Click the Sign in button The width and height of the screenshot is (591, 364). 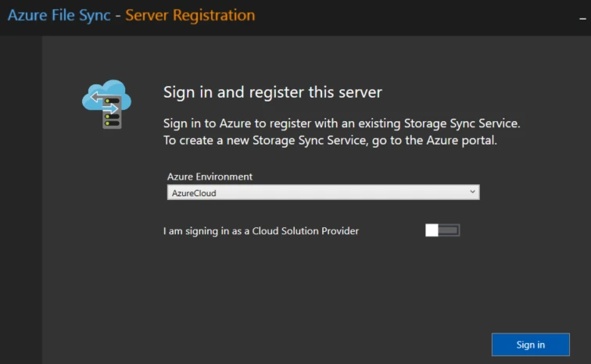[x=530, y=344]
